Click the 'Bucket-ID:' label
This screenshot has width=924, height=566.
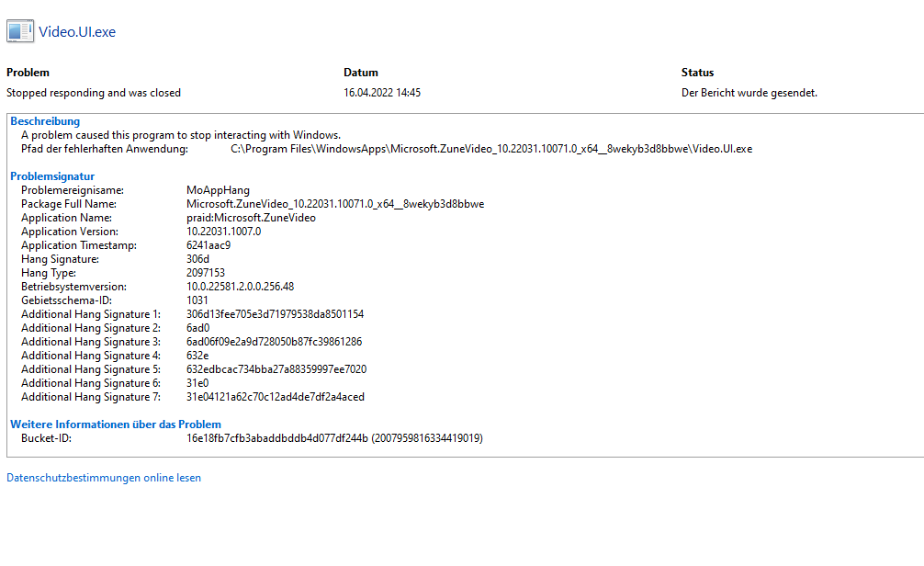47,438
